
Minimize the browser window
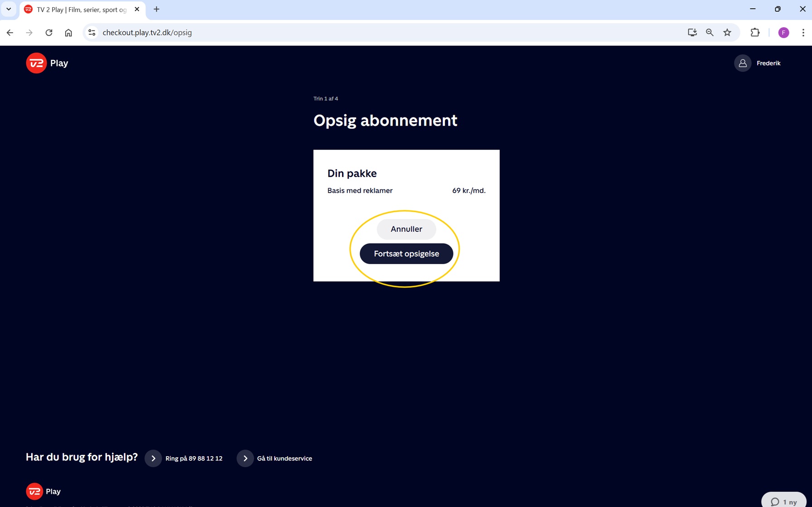[753, 9]
